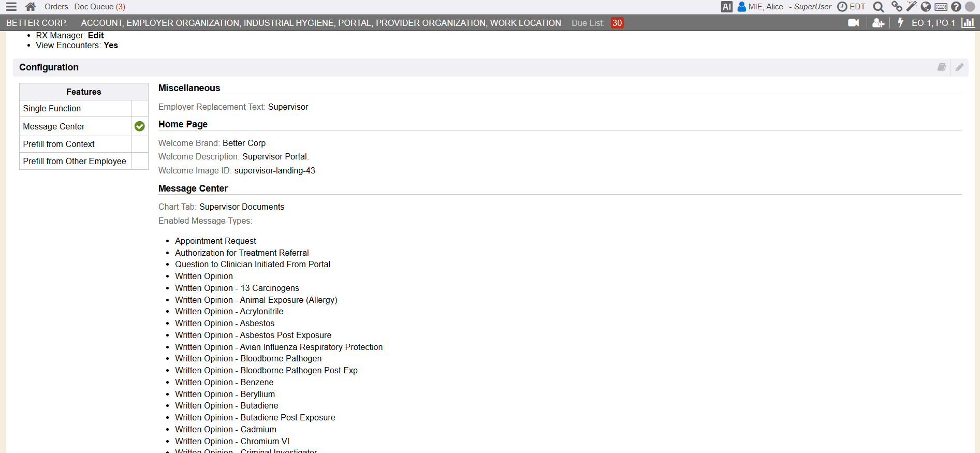This screenshot has height=453, width=980.
Task: Open the magic wand tool
Action: 911,7
